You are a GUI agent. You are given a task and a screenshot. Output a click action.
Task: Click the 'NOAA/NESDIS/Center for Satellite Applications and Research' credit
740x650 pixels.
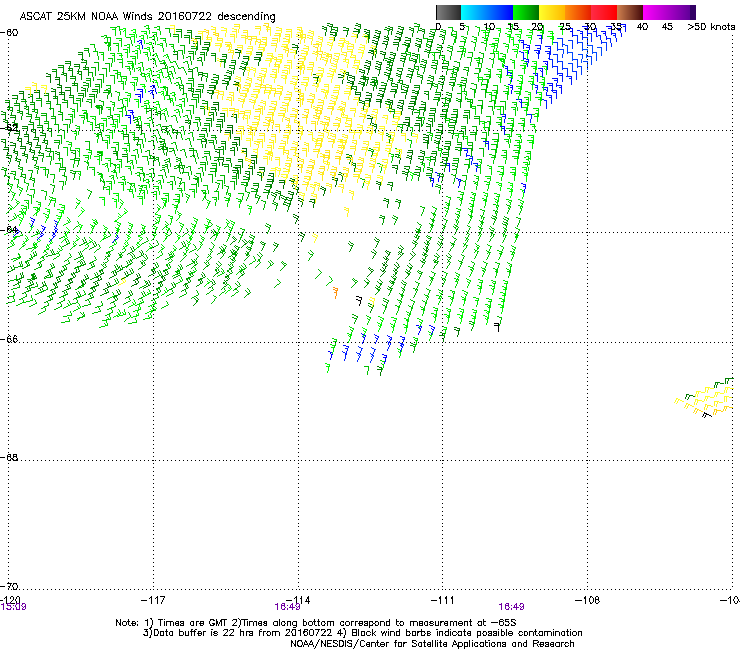[432, 644]
